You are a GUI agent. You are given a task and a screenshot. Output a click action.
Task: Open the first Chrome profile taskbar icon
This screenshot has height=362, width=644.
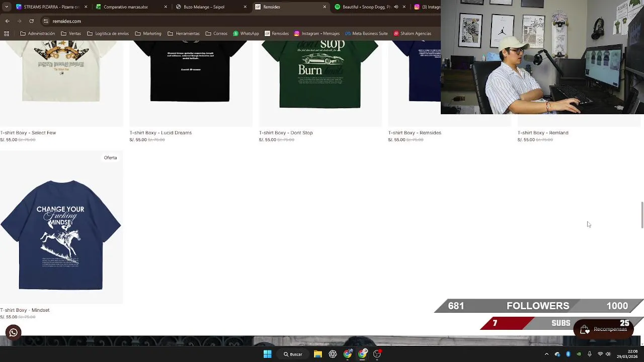pyautogui.click(x=348, y=354)
